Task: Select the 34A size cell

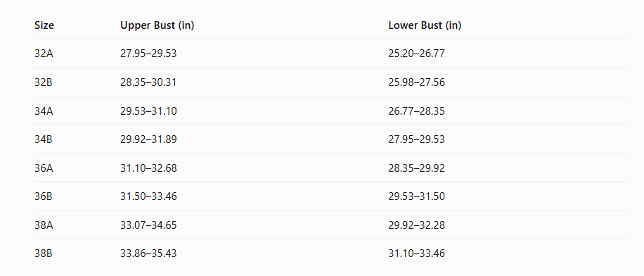Action: point(44,111)
